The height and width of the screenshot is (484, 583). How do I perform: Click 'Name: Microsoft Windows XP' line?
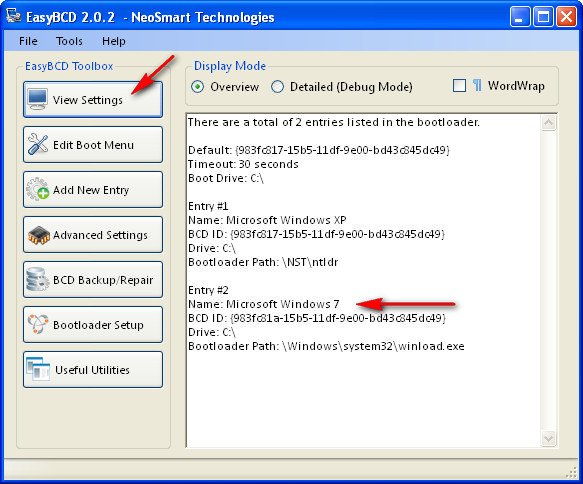pos(267,220)
